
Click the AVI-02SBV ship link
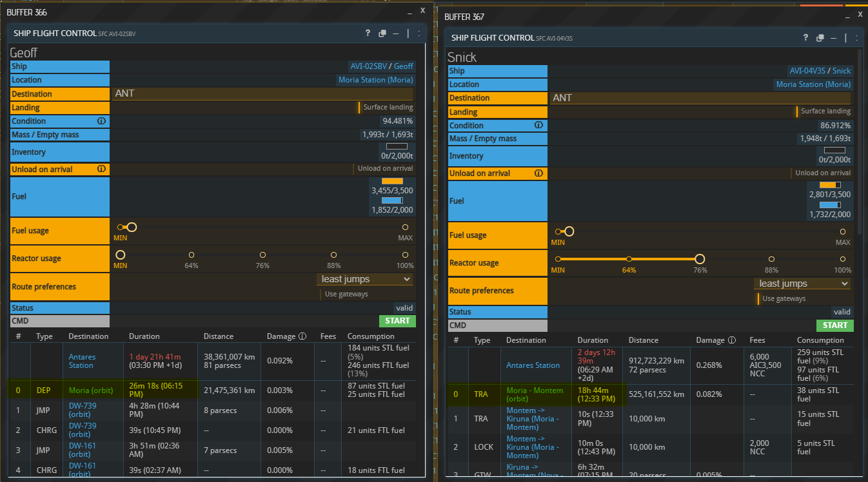[368, 66]
